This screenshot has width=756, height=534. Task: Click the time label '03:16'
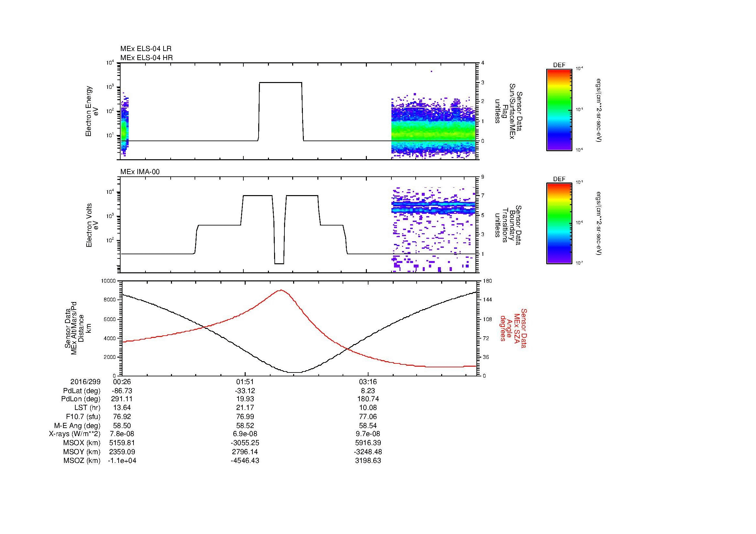coord(368,382)
